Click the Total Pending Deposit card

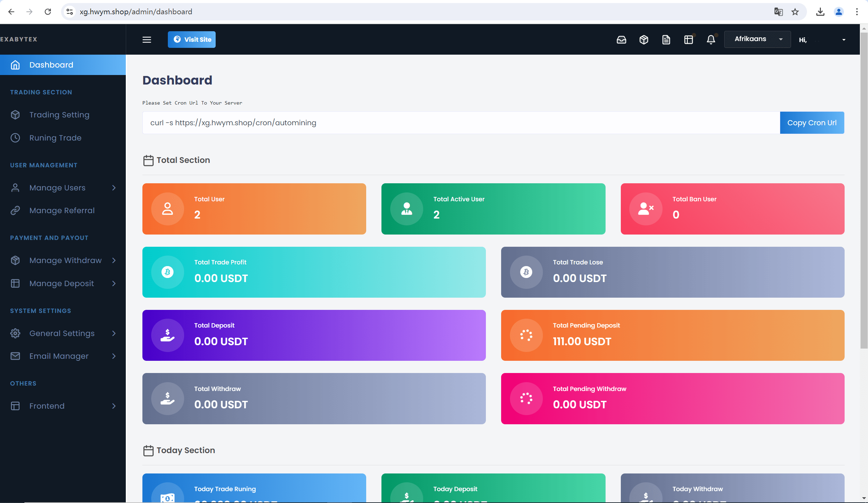672,335
